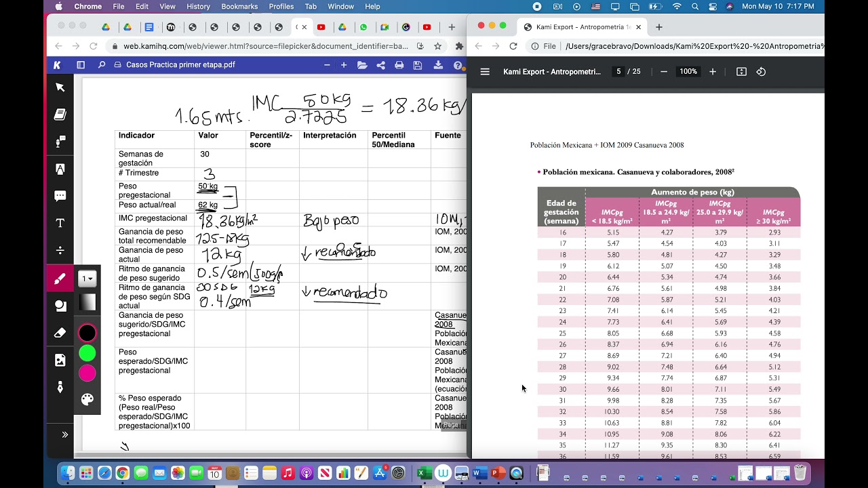Open macOS Control Center
Screen dimensions: 868x488
pos(713,6)
